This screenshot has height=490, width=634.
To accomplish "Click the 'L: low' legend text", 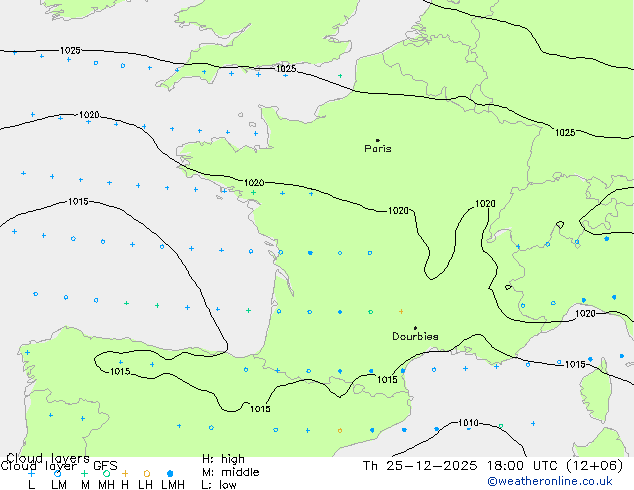I will (x=219, y=484).
